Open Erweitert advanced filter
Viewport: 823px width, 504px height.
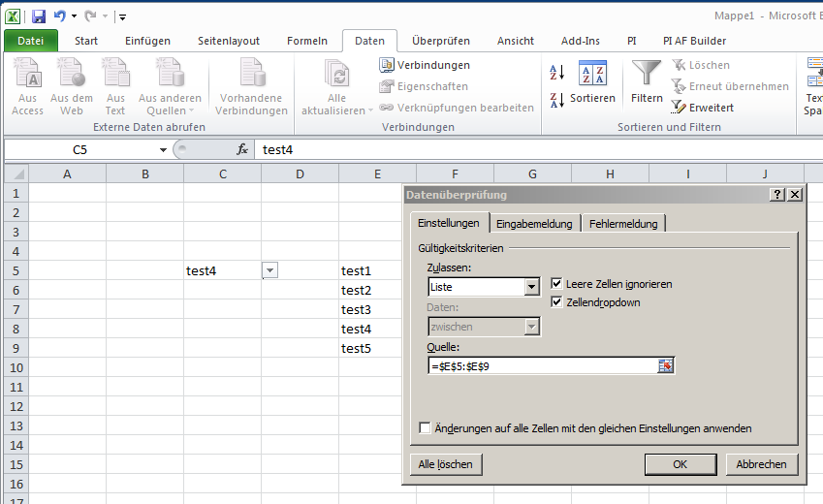coord(702,107)
